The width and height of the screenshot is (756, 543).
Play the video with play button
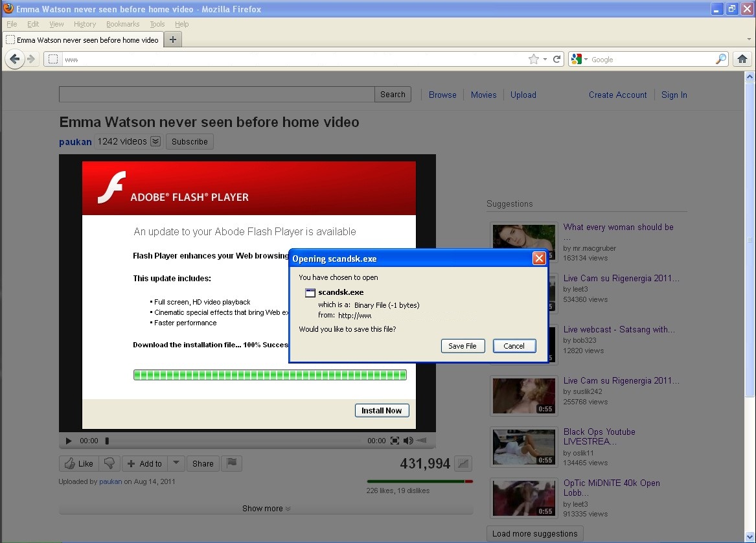(69, 441)
